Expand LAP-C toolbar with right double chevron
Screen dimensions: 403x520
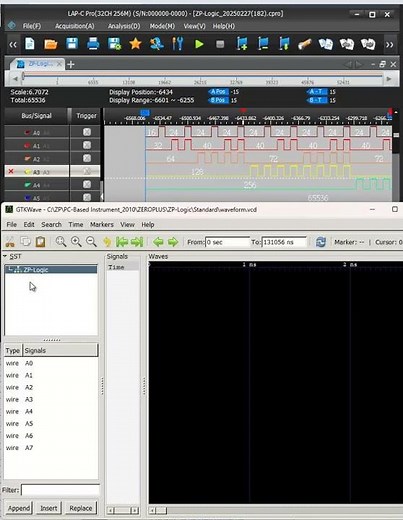[389, 44]
